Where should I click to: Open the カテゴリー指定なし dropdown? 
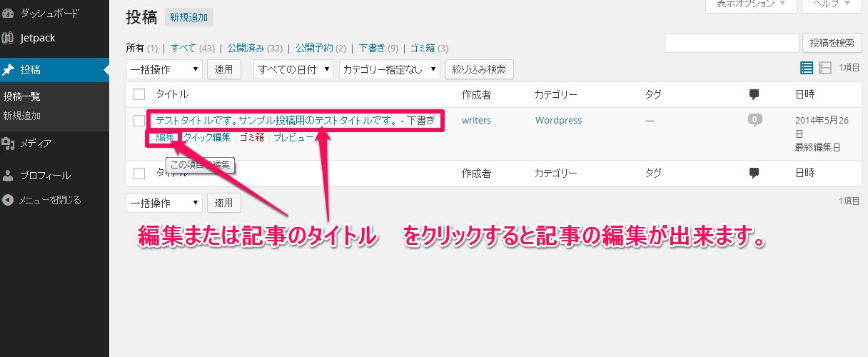pyautogui.click(x=389, y=69)
